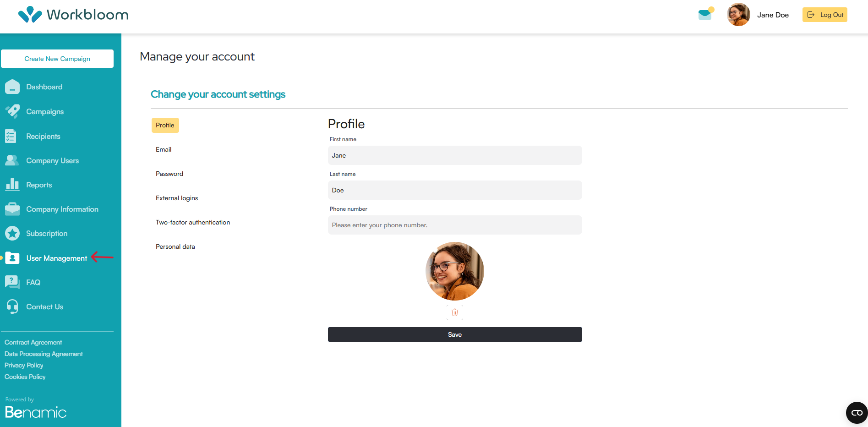Screen dimensions: 868x427
Task: Open the Cookies Policy link
Action: (x=25, y=377)
